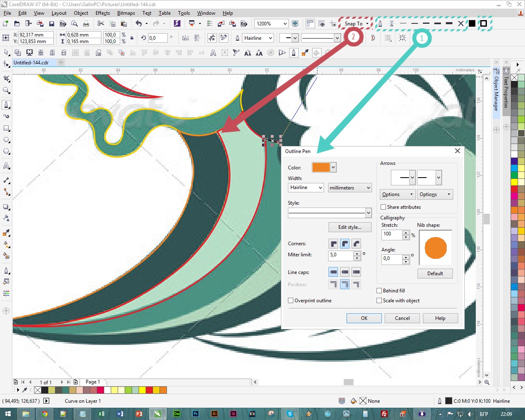The image size is (525, 420).
Task: Enable Scale with object checkbox
Action: (x=379, y=301)
